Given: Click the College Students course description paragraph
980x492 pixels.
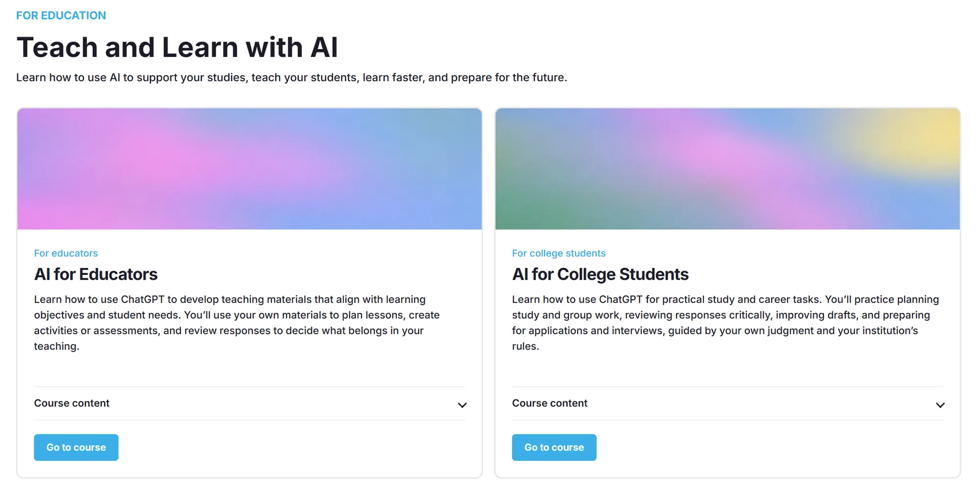Looking at the screenshot, I should point(725,323).
